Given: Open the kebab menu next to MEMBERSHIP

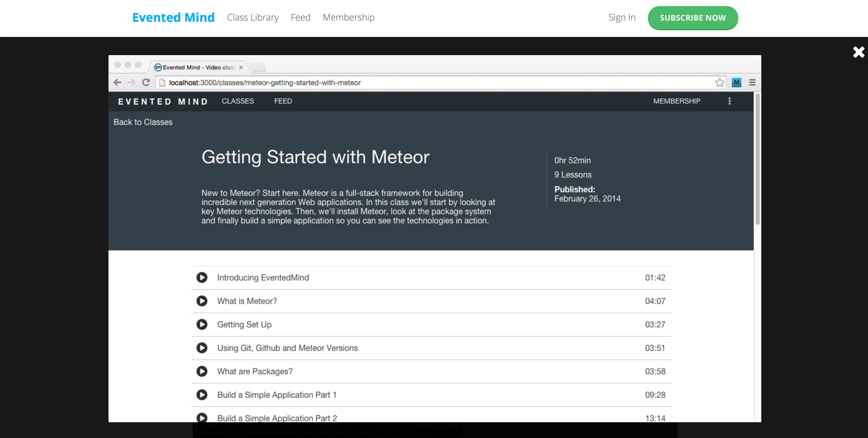Looking at the screenshot, I should point(730,101).
